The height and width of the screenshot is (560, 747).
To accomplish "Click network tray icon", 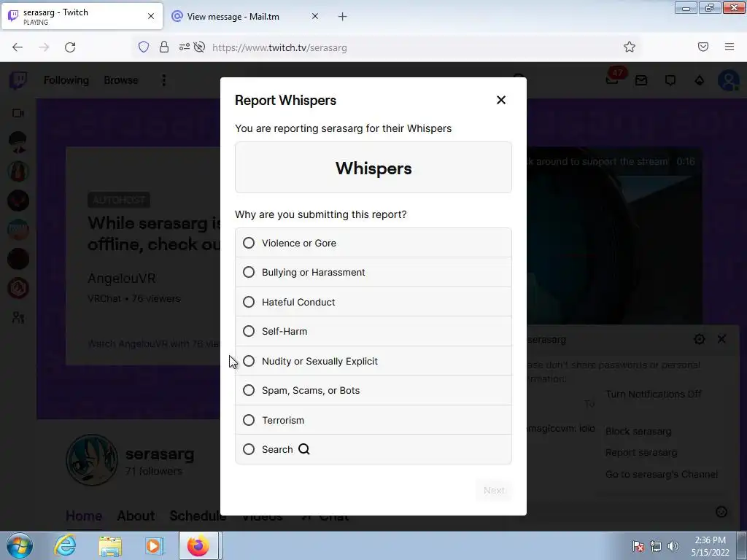I will coord(656,546).
